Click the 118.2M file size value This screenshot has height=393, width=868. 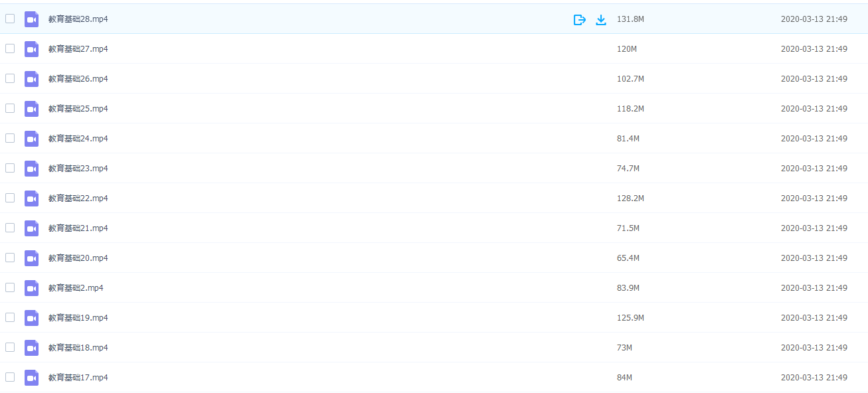(630, 109)
